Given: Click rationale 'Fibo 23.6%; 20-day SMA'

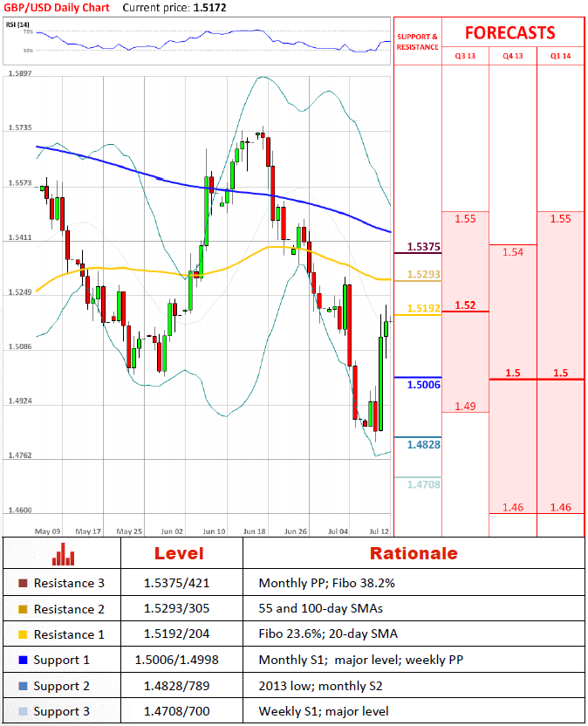Looking at the screenshot, I should tap(328, 634).
